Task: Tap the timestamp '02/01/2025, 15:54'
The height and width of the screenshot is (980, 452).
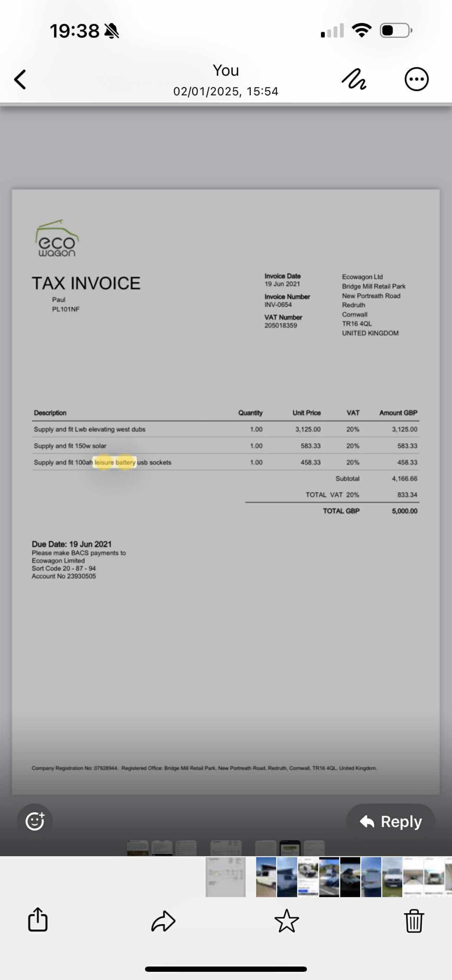Action: tap(226, 91)
